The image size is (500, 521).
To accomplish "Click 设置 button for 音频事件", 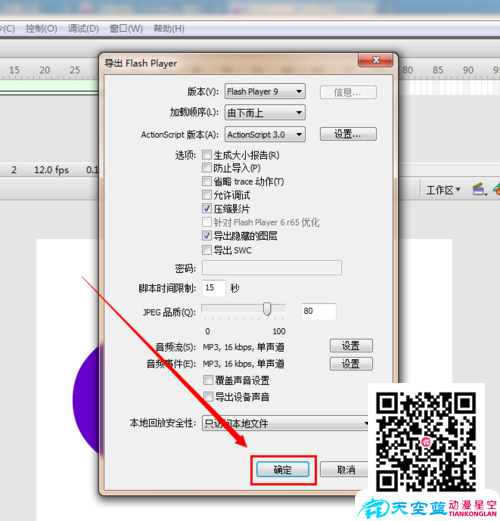I will pyautogui.click(x=351, y=364).
